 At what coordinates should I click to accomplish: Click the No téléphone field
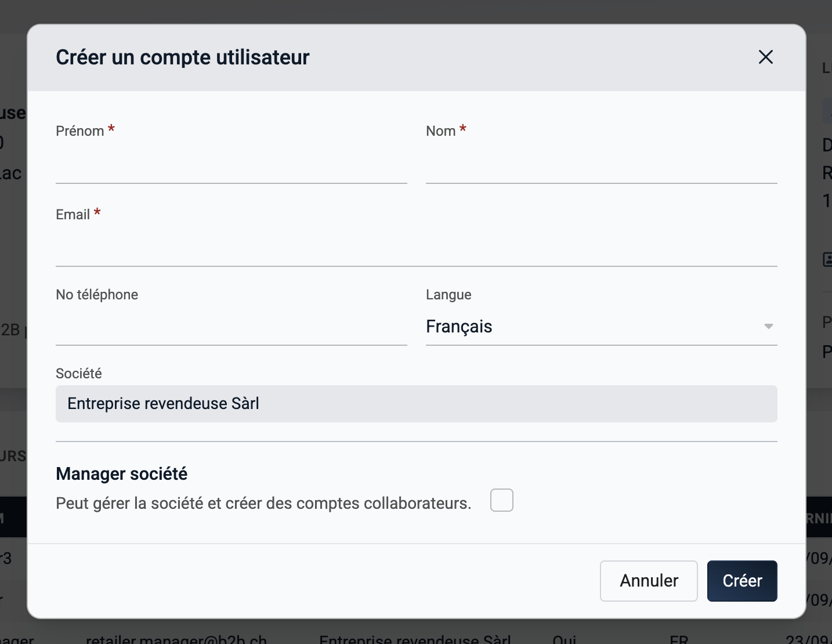[x=231, y=327]
